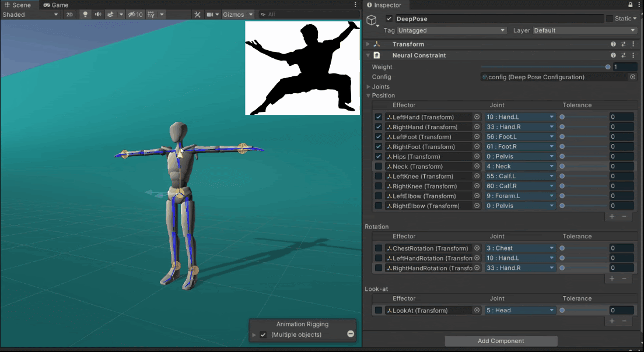Switch to the Game tab

57,5
